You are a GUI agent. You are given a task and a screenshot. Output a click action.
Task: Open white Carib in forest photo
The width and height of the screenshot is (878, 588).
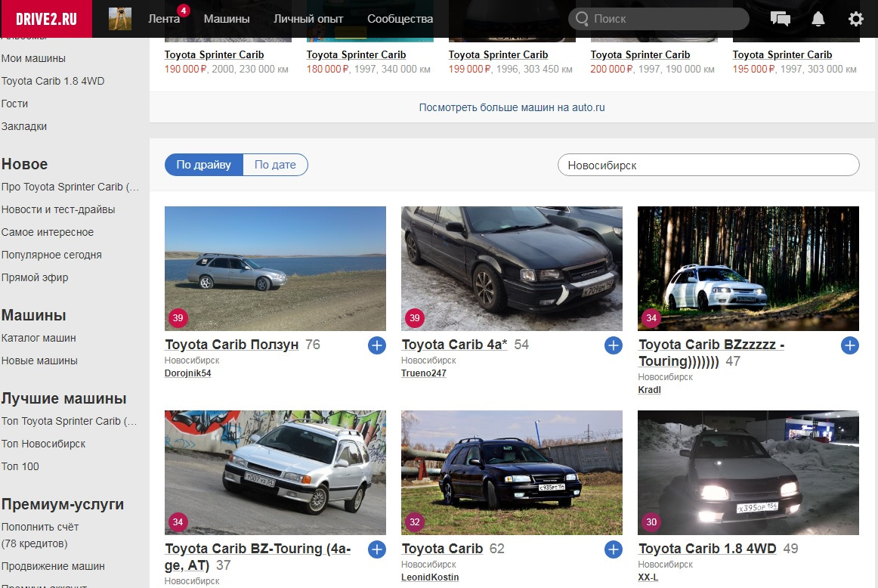[x=748, y=268]
